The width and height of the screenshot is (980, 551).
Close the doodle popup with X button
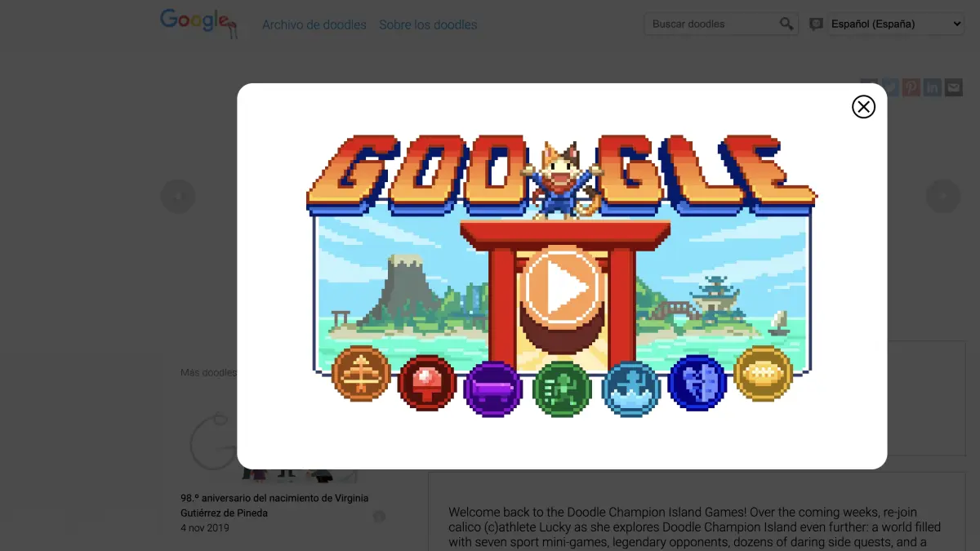pos(863,107)
